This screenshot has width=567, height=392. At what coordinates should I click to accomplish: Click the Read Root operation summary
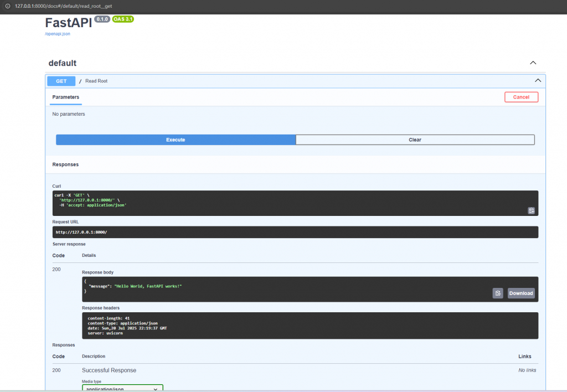point(96,81)
